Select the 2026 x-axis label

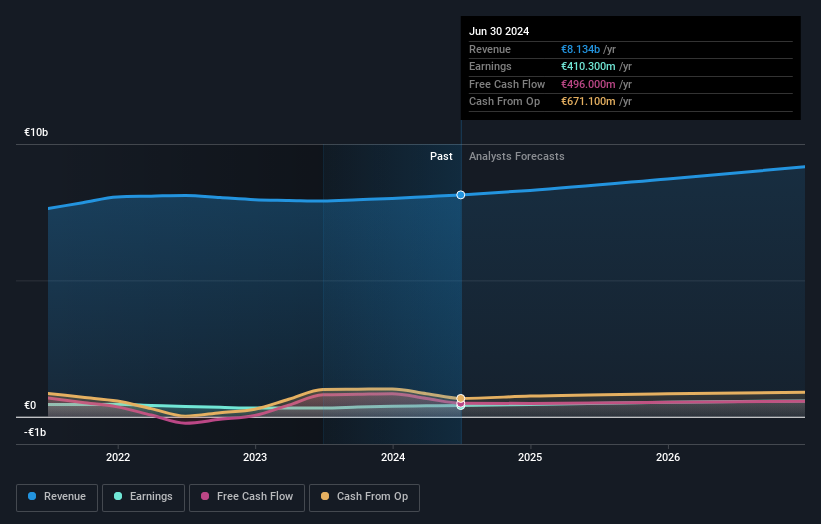pyautogui.click(x=668, y=457)
